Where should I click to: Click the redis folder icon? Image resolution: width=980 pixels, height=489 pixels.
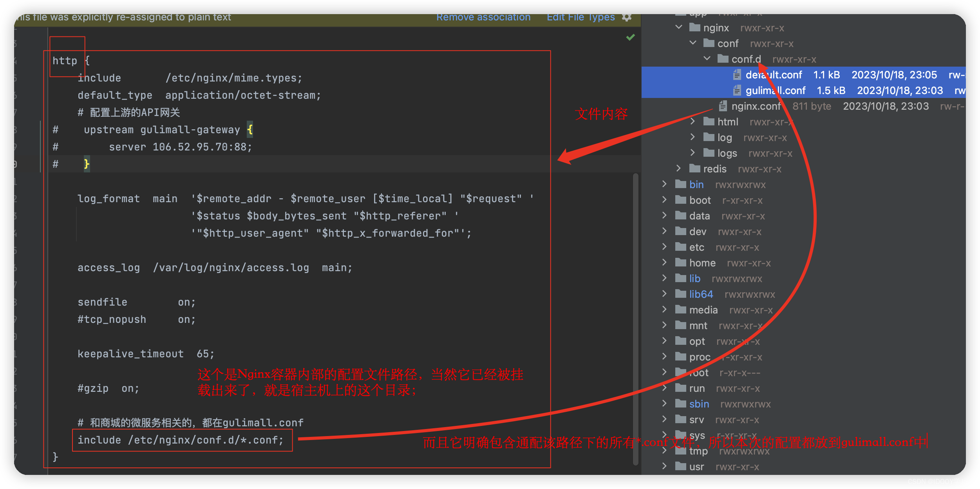tap(695, 168)
